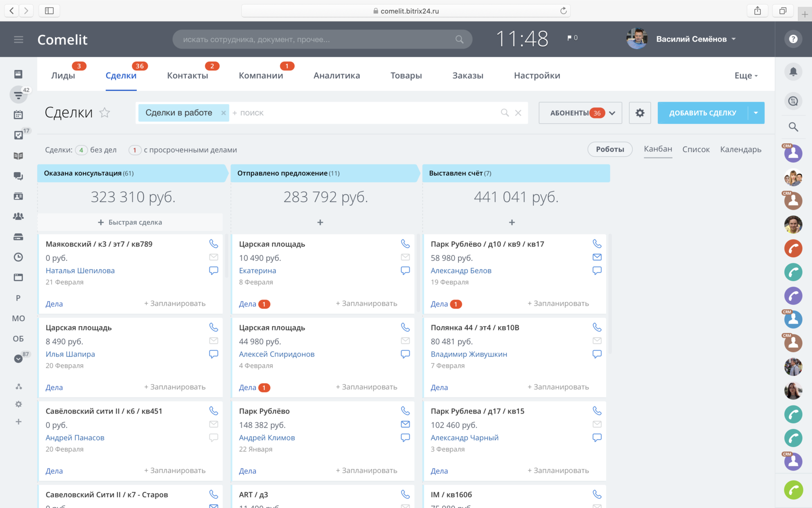The width and height of the screenshot is (812, 508).
Task: Click the ДОБАВИТЬ СДЕЛКУ button
Action: [x=703, y=113]
